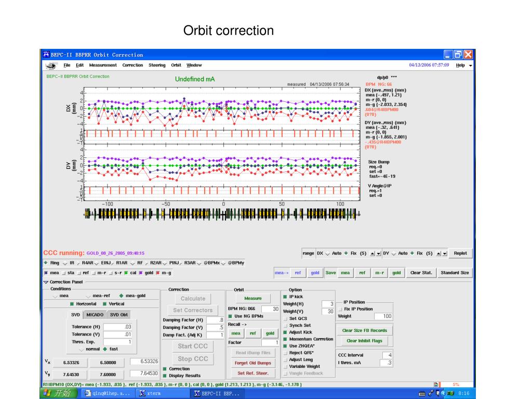Toggle Use NG BPMs checkbox
Viewport: 532px width, 399px height.
pos(230,316)
